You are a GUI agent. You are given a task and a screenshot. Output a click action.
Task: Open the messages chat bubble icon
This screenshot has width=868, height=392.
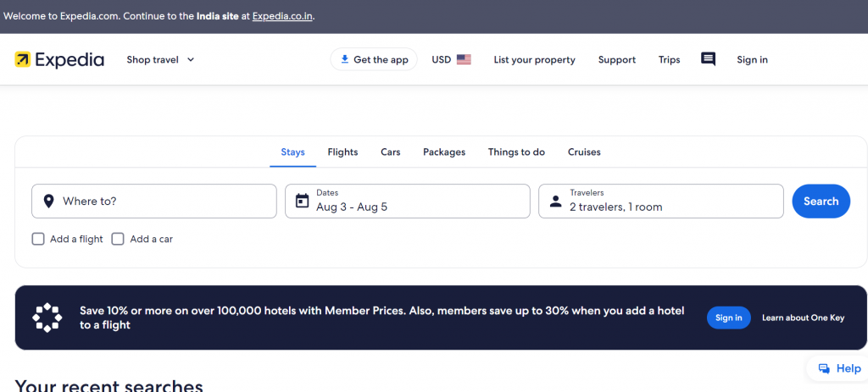click(x=708, y=59)
